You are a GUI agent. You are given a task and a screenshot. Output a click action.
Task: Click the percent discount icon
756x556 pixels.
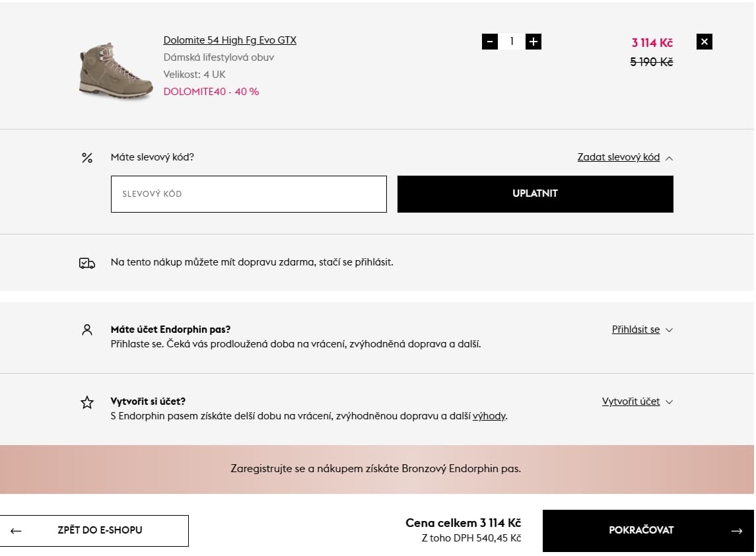pyautogui.click(x=87, y=158)
